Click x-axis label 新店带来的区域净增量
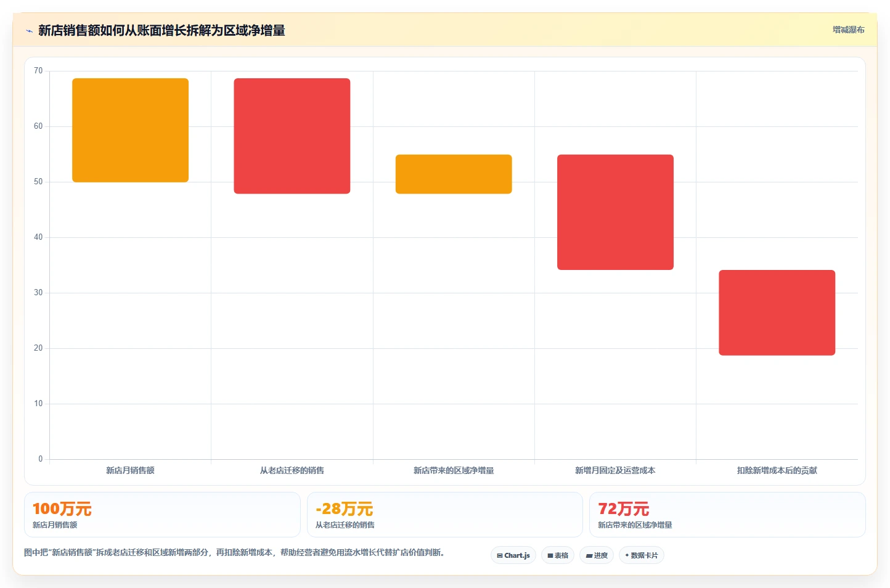Image resolution: width=890 pixels, height=588 pixels. tap(454, 470)
